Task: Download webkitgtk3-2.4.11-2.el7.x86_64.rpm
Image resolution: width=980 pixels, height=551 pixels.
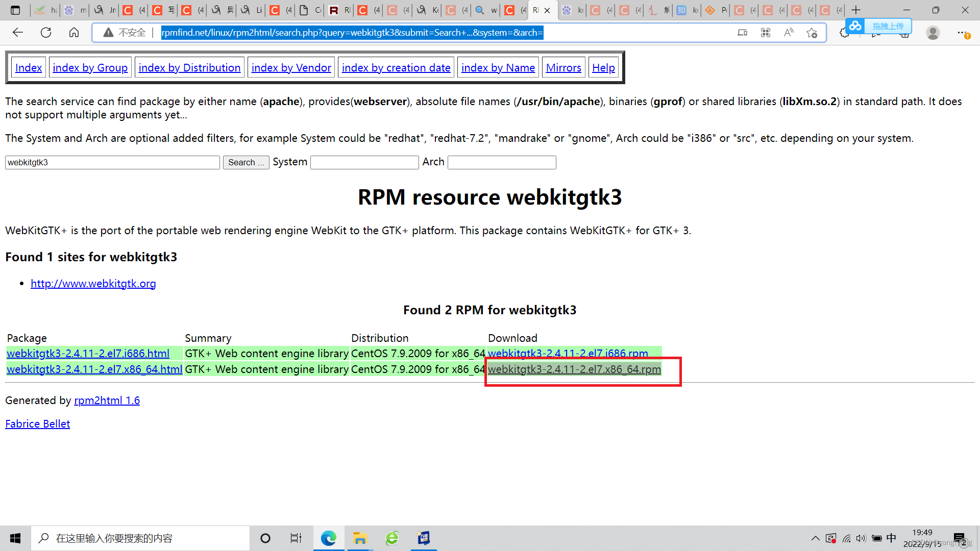Action: pos(574,369)
